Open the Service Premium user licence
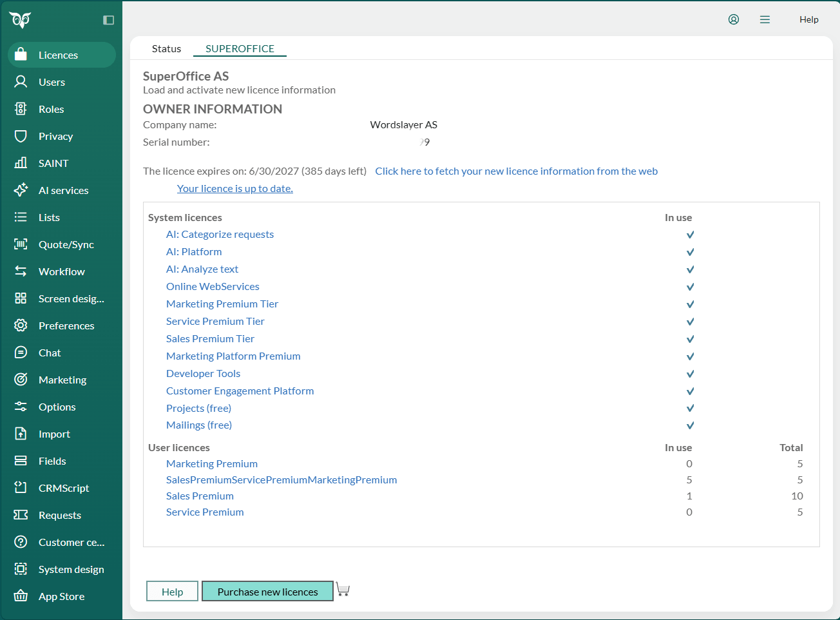Screen dimensions: 840x620 coord(205,512)
